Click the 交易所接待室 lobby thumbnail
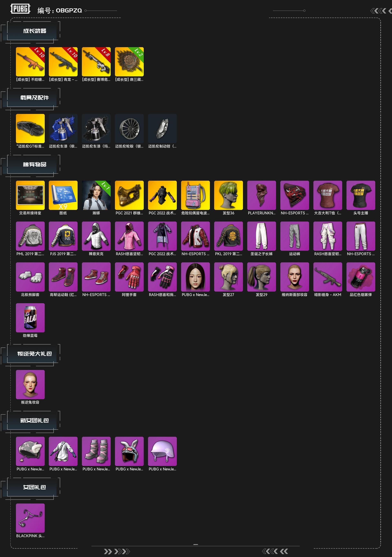 click(x=30, y=195)
